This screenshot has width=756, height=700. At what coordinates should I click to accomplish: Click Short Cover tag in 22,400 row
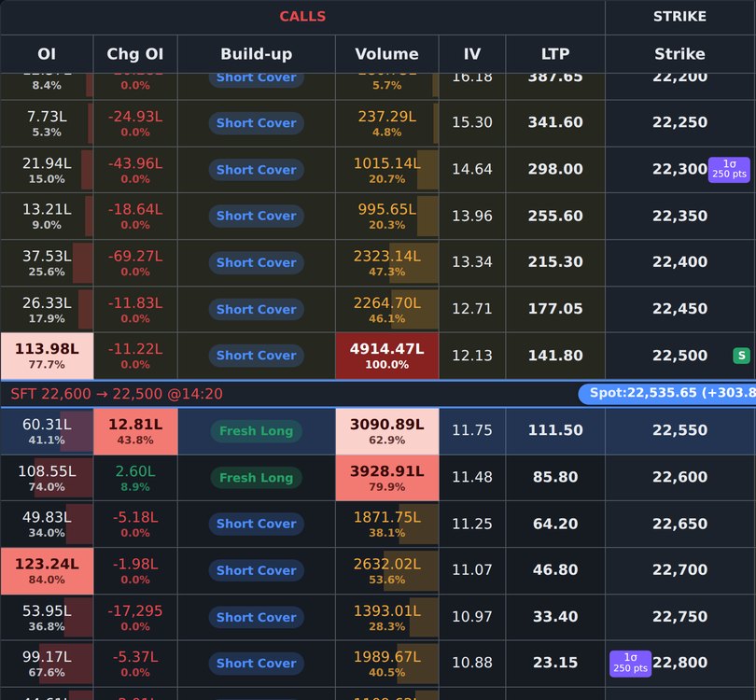point(256,262)
